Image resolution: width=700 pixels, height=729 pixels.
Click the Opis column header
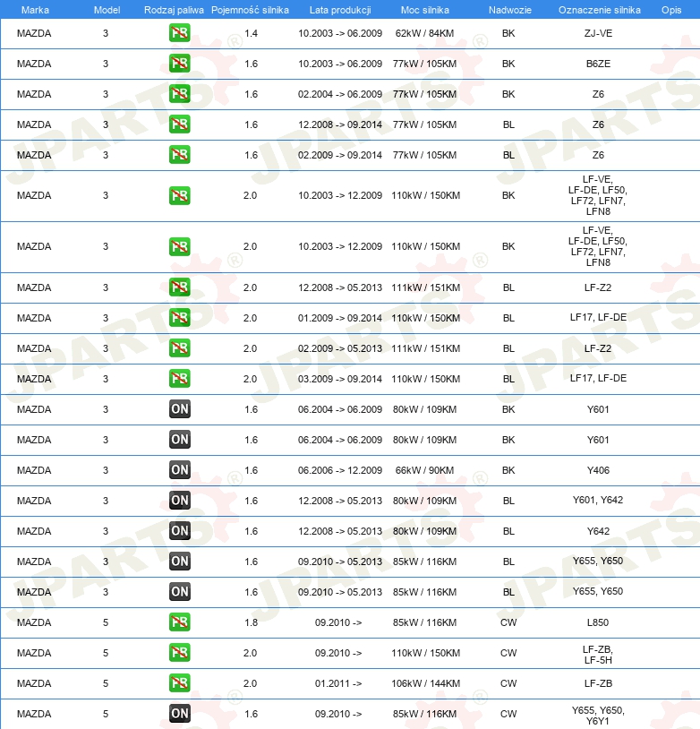coord(671,10)
